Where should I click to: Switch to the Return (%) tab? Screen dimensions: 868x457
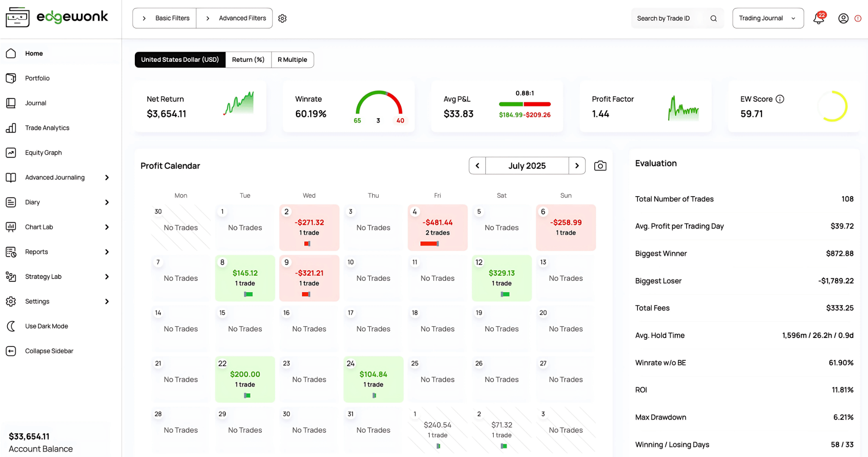pyautogui.click(x=248, y=59)
